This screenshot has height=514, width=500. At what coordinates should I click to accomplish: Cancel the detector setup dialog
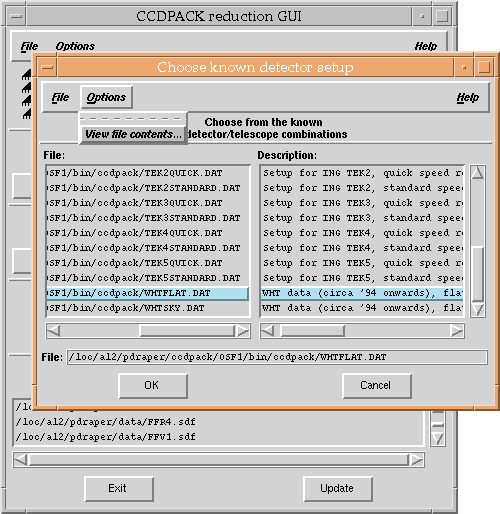[377, 386]
